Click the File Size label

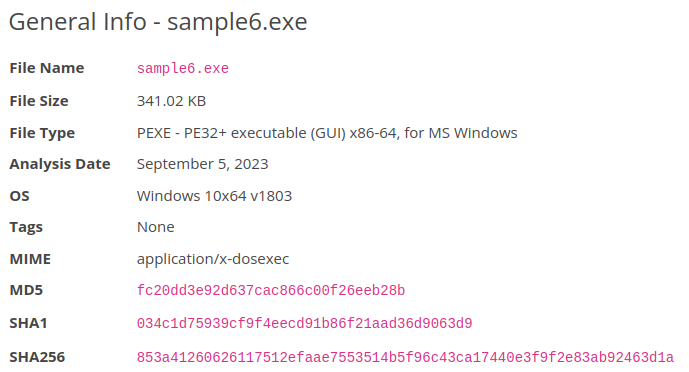pos(39,101)
